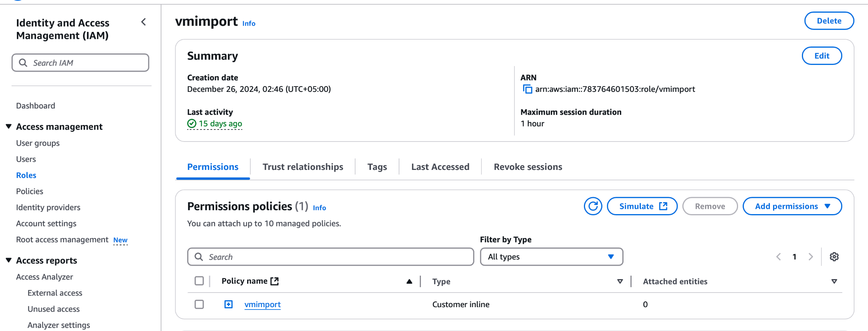This screenshot has width=868, height=331.
Task: Select the vmimport policy checkbox
Action: (199, 304)
